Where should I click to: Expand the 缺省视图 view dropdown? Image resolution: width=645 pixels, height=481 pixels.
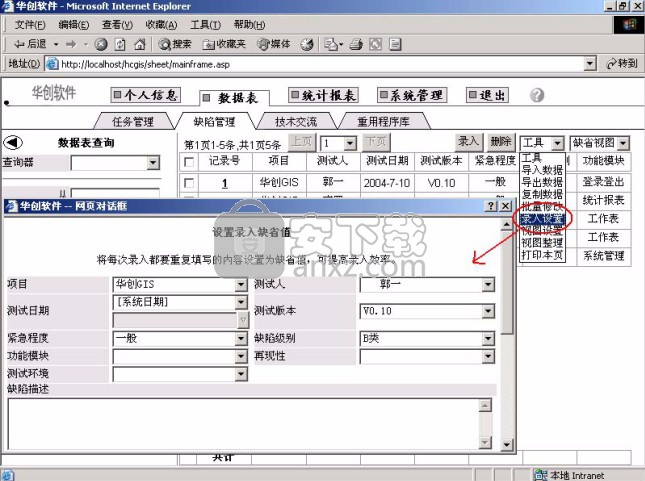(623, 143)
